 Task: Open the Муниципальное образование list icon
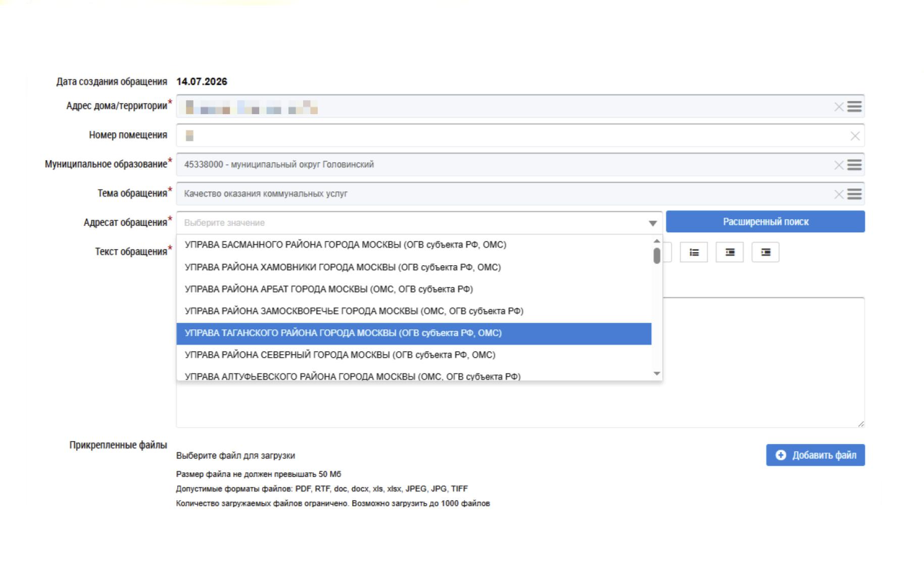[854, 165]
